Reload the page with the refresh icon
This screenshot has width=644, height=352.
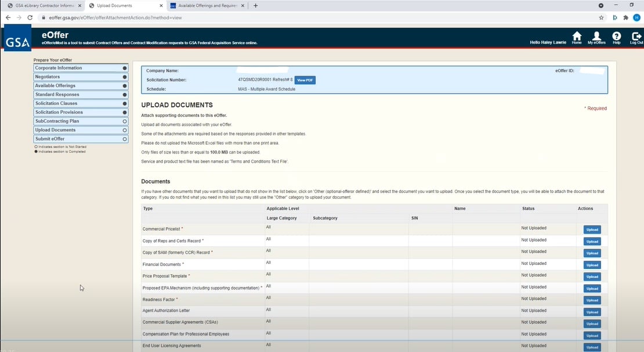point(30,17)
